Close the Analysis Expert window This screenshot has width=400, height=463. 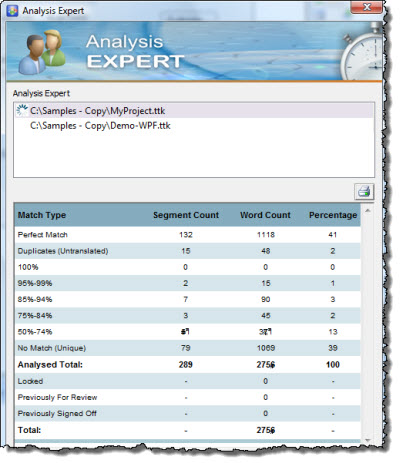367,7
